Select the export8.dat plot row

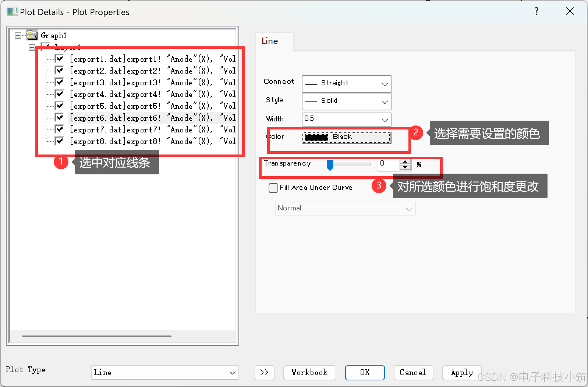point(153,141)
